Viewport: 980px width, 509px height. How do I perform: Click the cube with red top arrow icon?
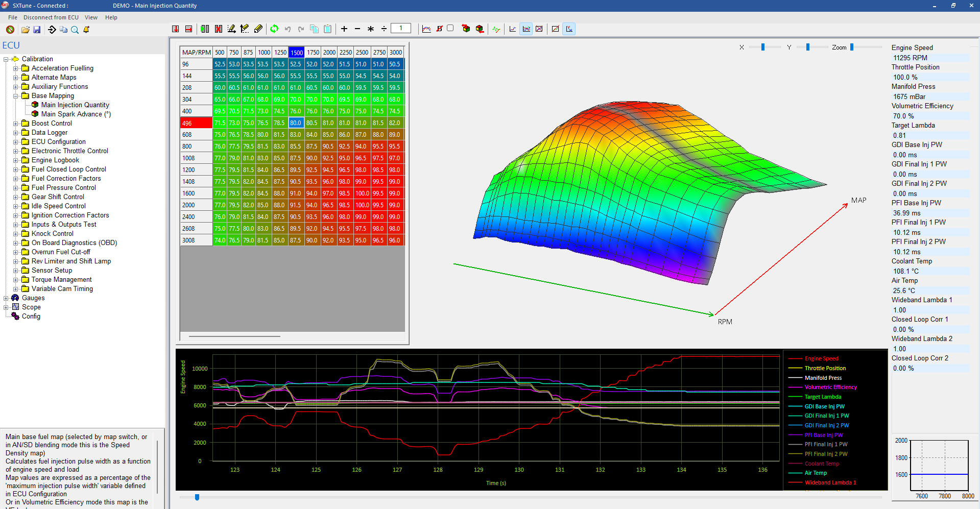tap(466, 29)
